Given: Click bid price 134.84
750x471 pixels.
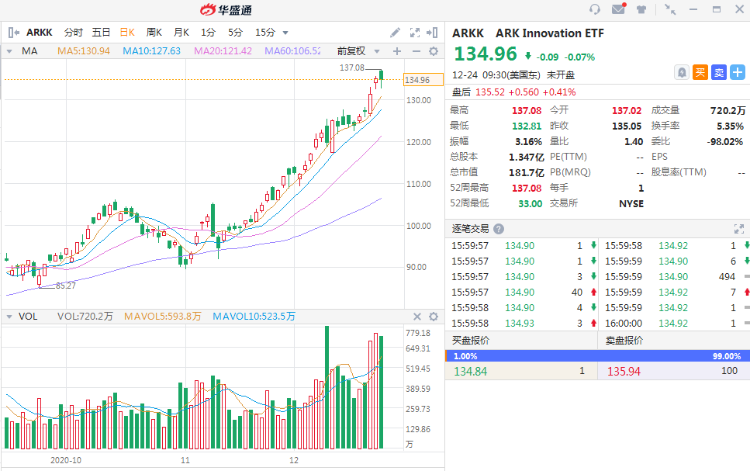Looking at the screenshot, I should [470, 372].
